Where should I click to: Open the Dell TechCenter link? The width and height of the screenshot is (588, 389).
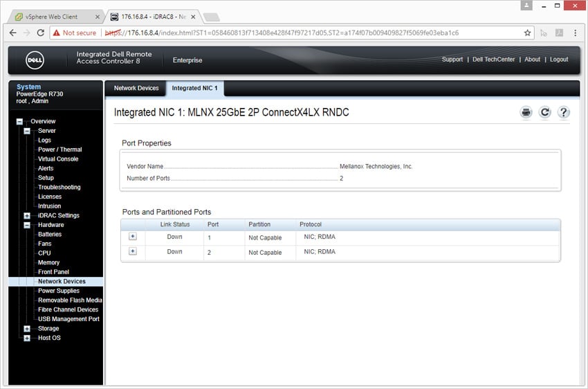(493, 60)
